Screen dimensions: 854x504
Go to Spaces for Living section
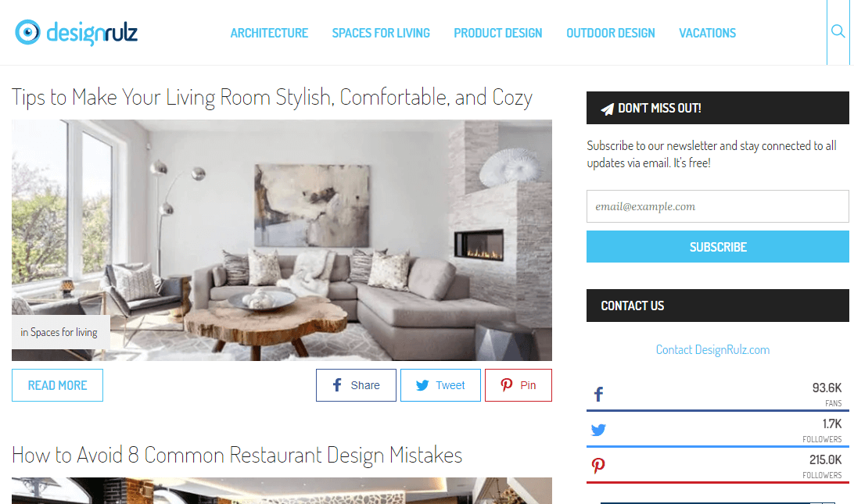(381, 33)
